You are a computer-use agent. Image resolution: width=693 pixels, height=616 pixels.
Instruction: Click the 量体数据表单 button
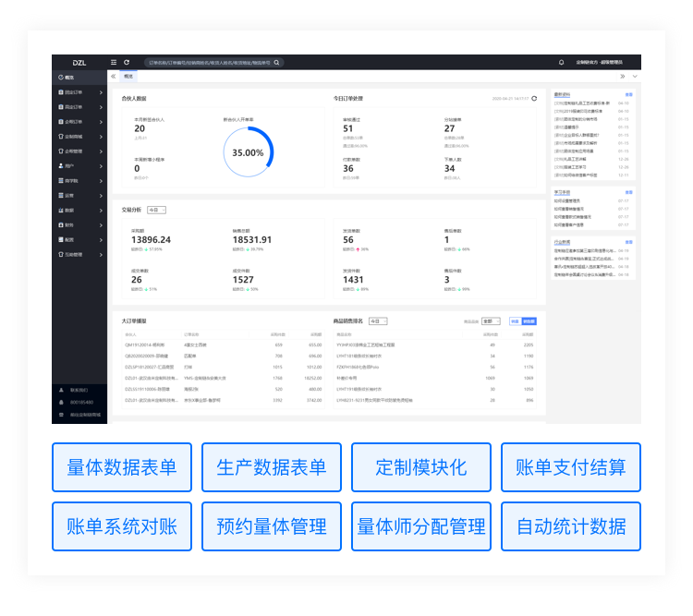point(122,467)
